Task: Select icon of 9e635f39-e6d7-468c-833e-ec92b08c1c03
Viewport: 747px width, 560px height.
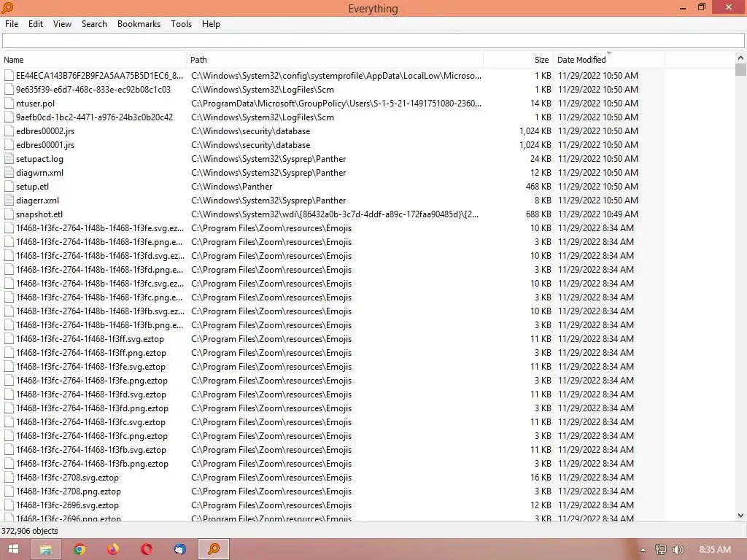Action: point(9,90)
